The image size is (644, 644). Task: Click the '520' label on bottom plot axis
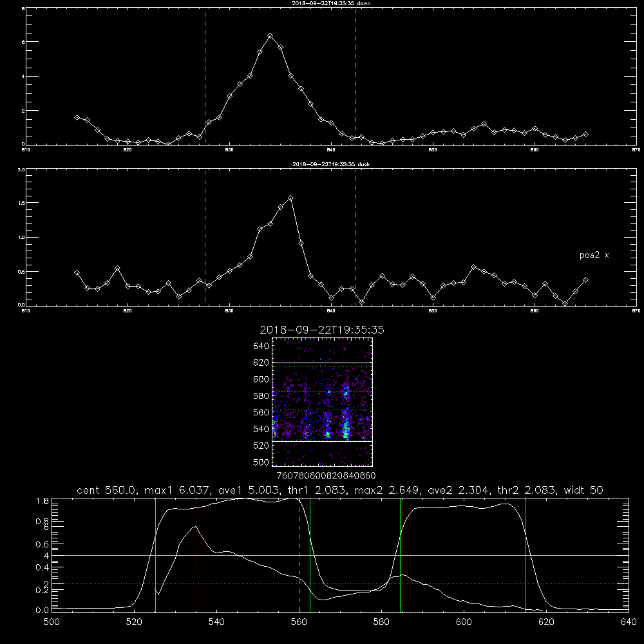pos(134,621)
